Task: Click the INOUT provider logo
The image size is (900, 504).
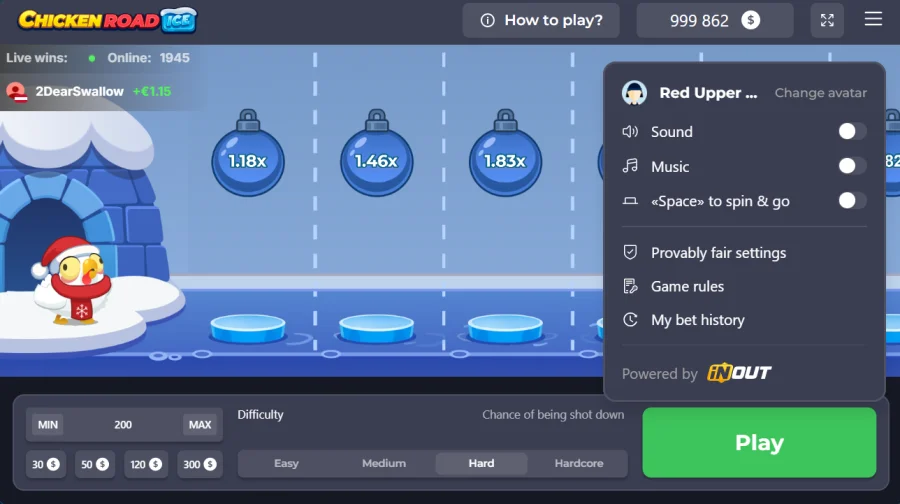Action: 739,373
